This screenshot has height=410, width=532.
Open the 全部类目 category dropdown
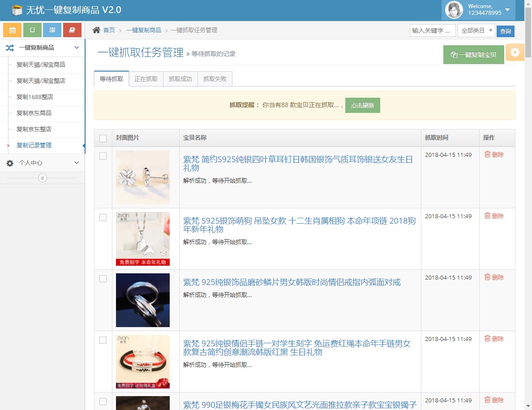pos(476,30)
